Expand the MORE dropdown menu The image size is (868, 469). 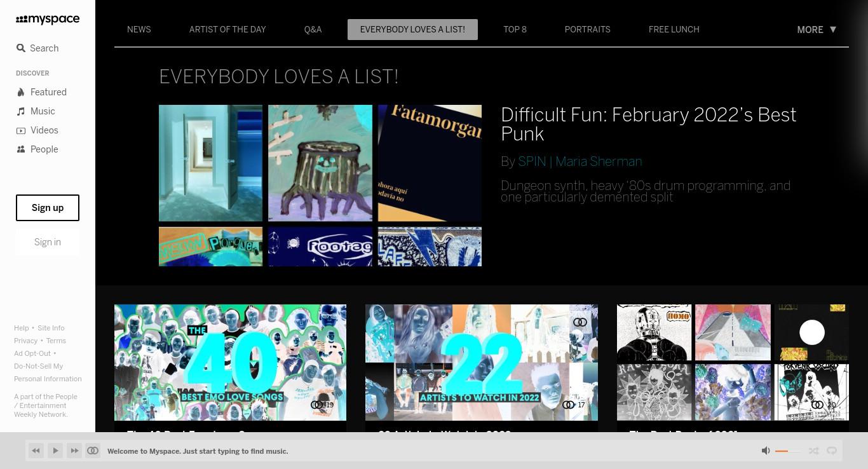pos(817,29)
